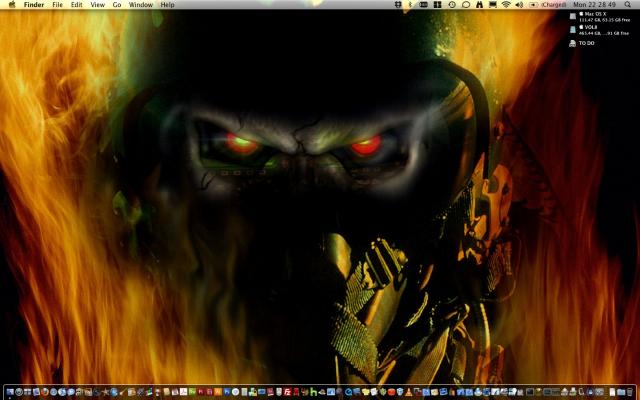
Task: Open the Finder menu
Action: click(x=34, y=5)
